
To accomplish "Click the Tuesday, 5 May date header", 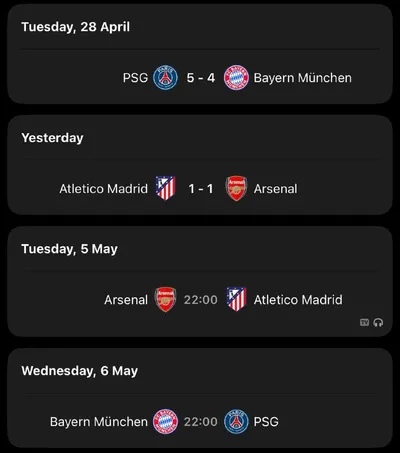I will point(69,249).
